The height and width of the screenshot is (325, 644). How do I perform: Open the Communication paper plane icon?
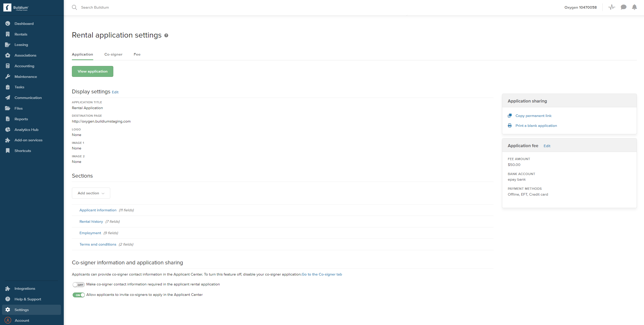pos(8,98)
